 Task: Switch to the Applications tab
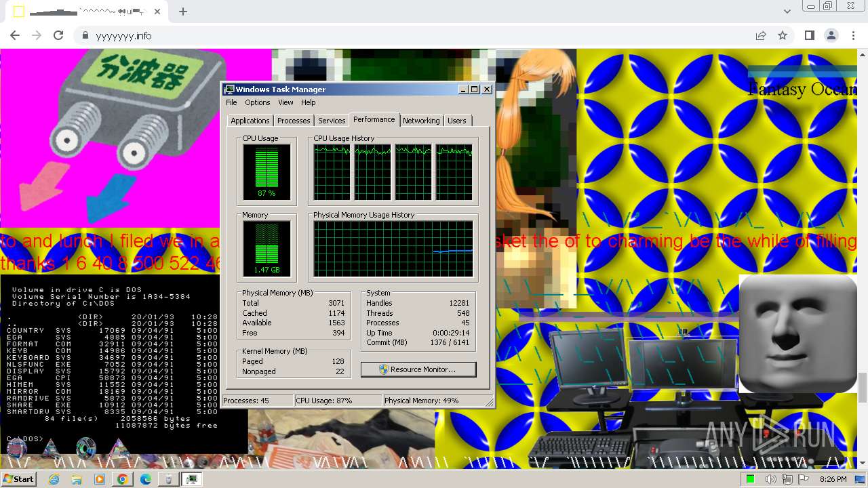[x=250, y=121]
